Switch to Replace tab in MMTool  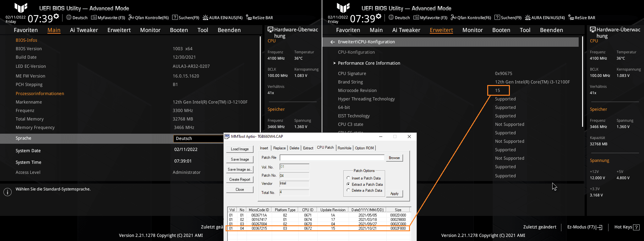[x=279, y=148]
